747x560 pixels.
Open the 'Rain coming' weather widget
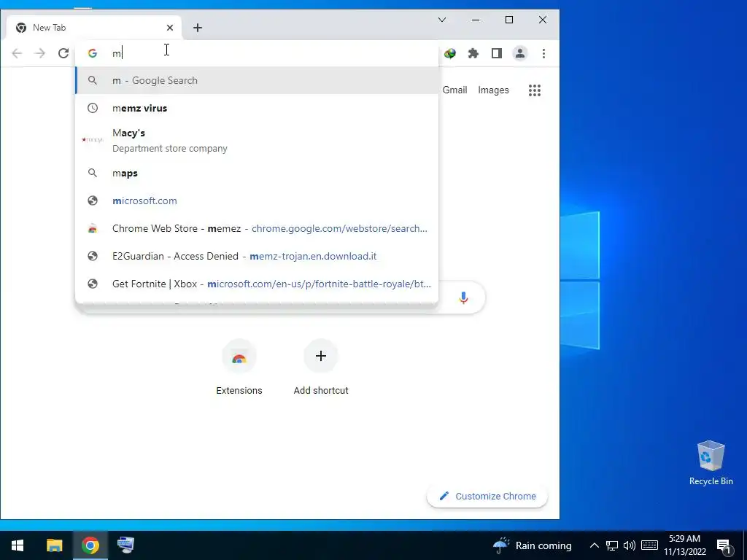tap(532, 545)
